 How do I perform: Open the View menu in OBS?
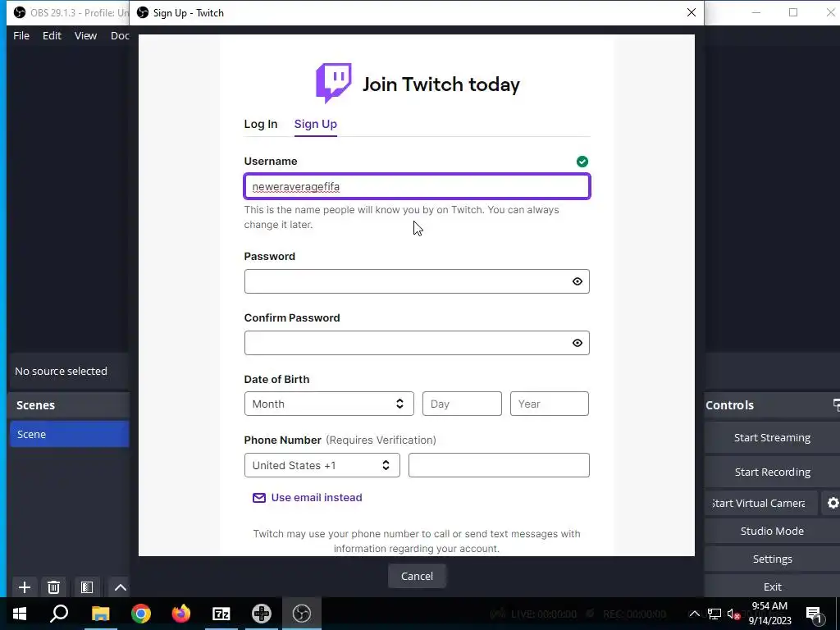(85, 35)
